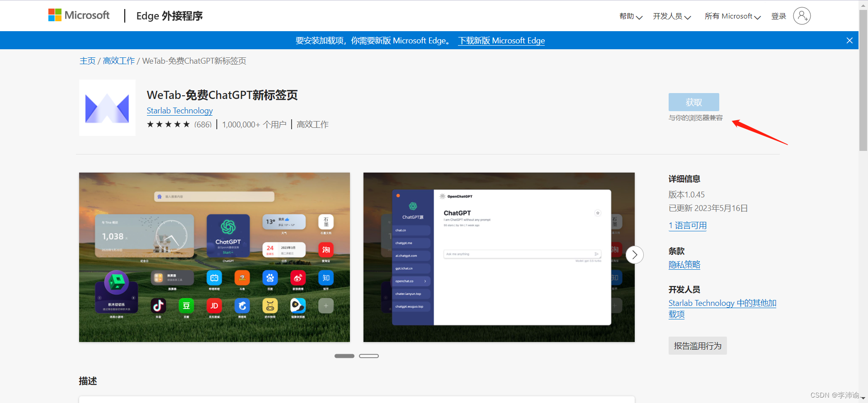The height and width of the screenshot is (403, 868).
Task: Open Edge 外接程序 home title
Action: [169, 16]
